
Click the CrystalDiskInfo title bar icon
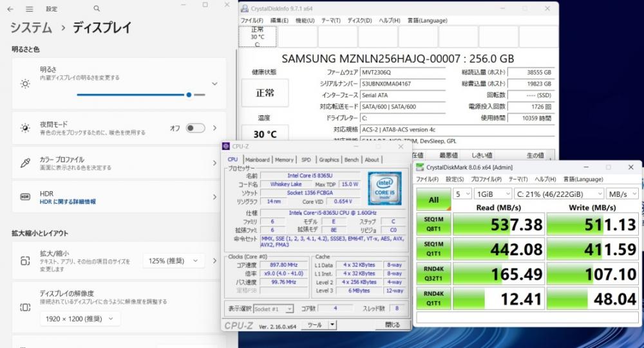click(245, 8)
